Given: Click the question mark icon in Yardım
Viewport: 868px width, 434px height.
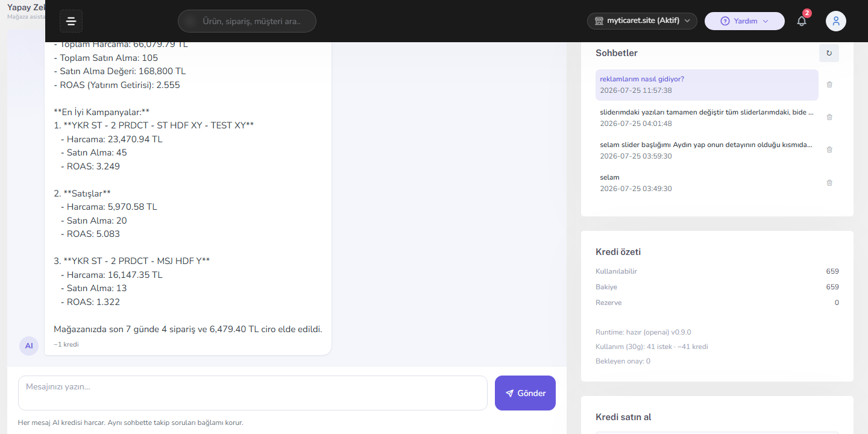Looking at the screenshot, I should pyautogui.click(x=725, y=21).
